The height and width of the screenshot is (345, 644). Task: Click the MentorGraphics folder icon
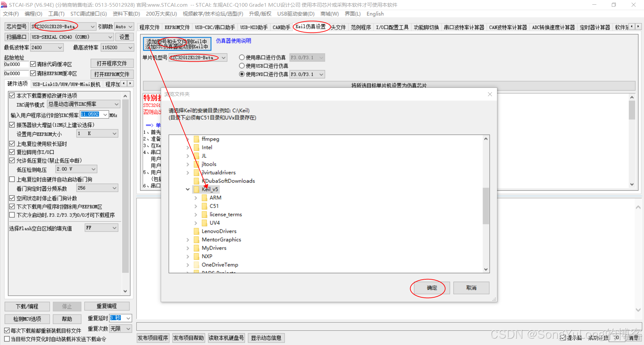coord(197,240)
